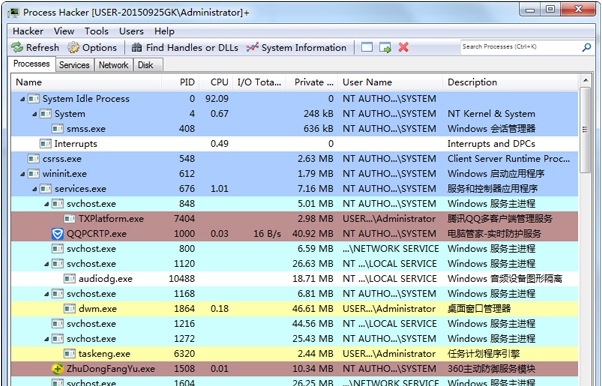Collapse the services.exe tree node
602x386 pixels.
click(35, 189)
